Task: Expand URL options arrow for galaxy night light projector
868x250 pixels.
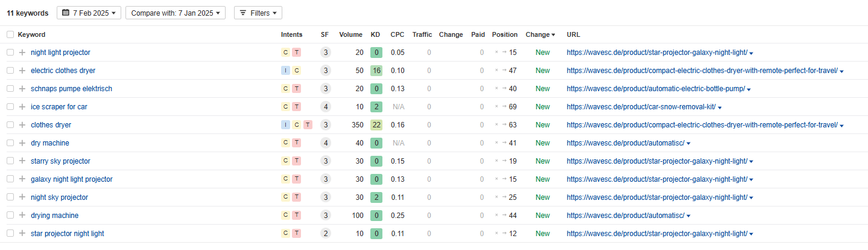Action: click(751, 180)
